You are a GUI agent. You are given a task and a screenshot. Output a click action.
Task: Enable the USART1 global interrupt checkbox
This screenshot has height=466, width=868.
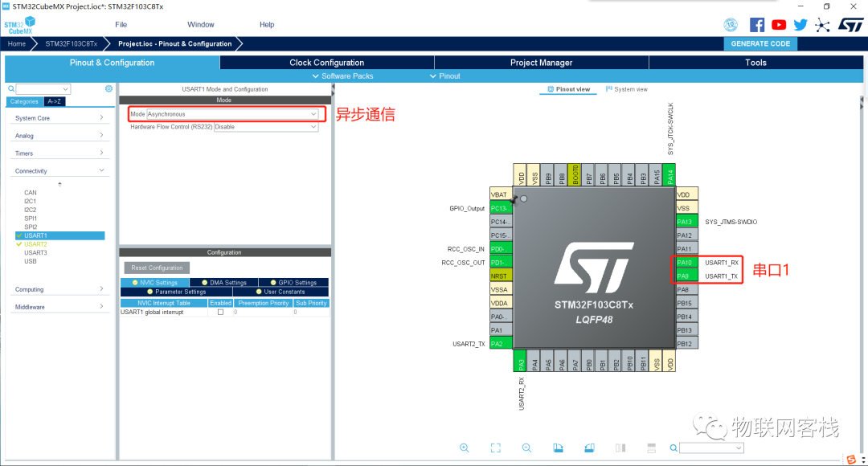[x=220, y=313]
